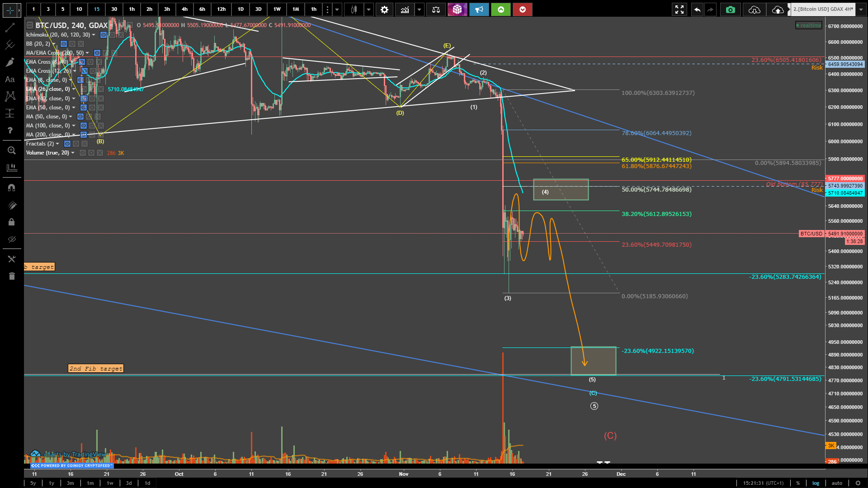Click the compare scales icon

pyautogui.click(x=436, y=9)
